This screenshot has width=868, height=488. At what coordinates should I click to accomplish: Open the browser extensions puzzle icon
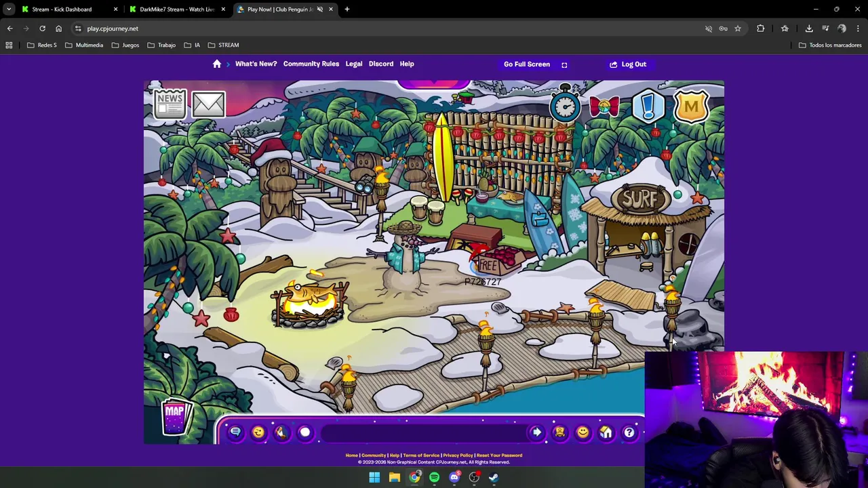coord(760,28)
